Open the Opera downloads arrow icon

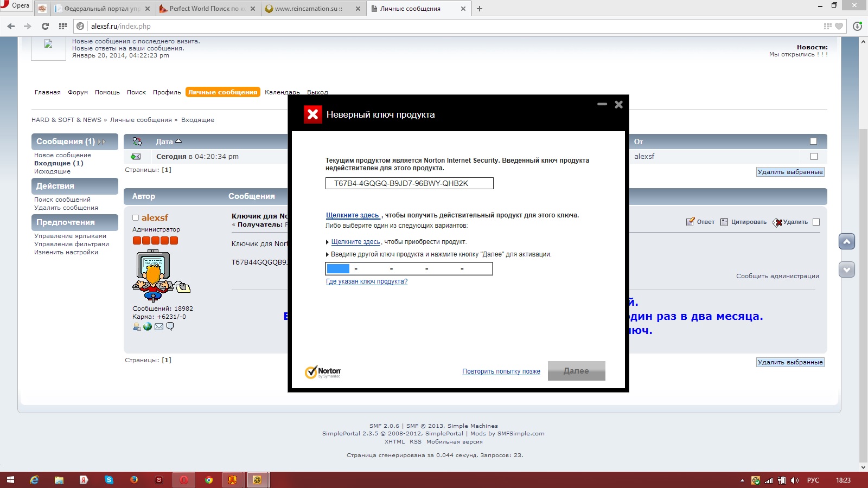(x=858, y=26)
